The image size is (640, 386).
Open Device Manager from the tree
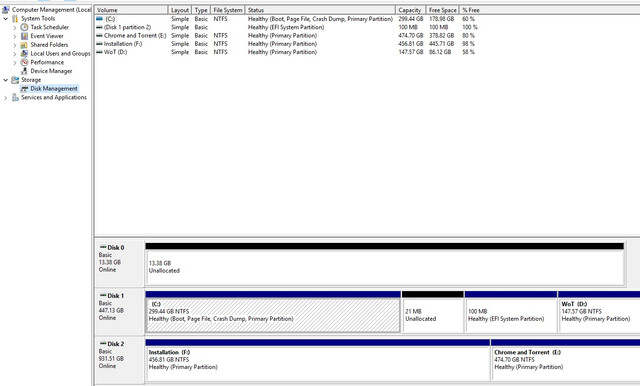click(x=51, y=71)
